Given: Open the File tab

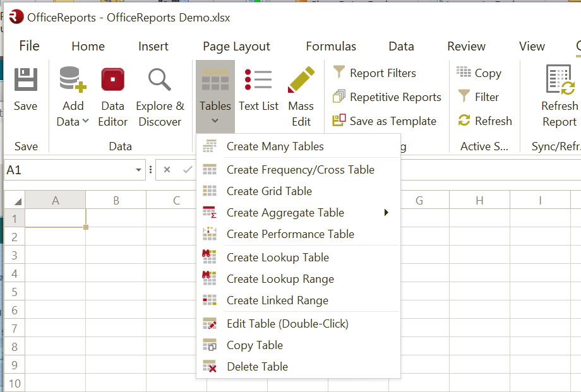Looking at the screenshot, I should [29, 46].
